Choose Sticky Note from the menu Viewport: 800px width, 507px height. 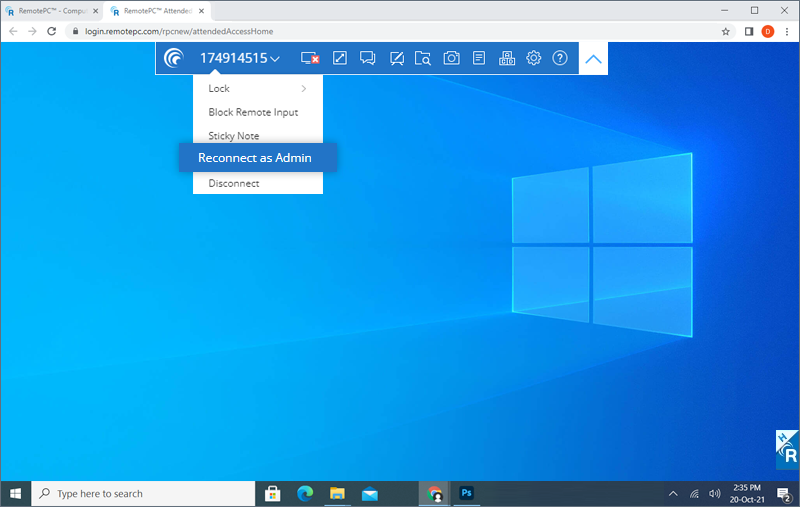click(234, 136)
